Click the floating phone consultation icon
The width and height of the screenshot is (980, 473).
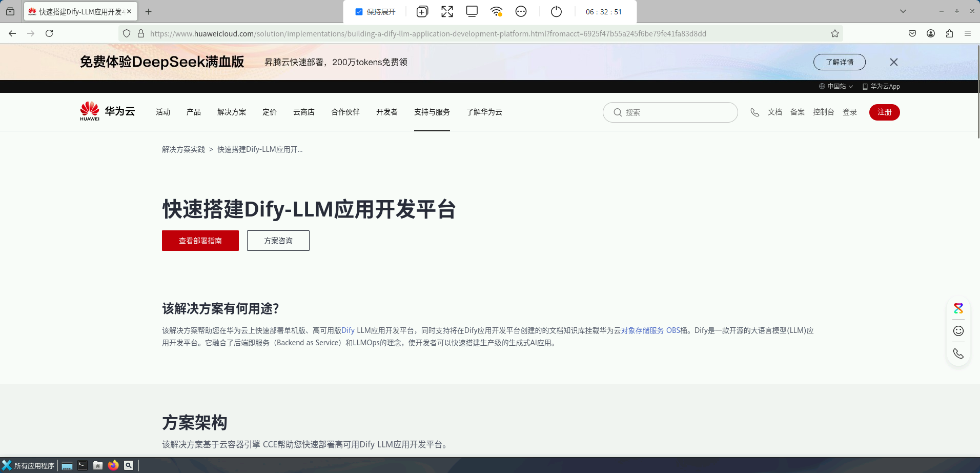tap(958, 353)
